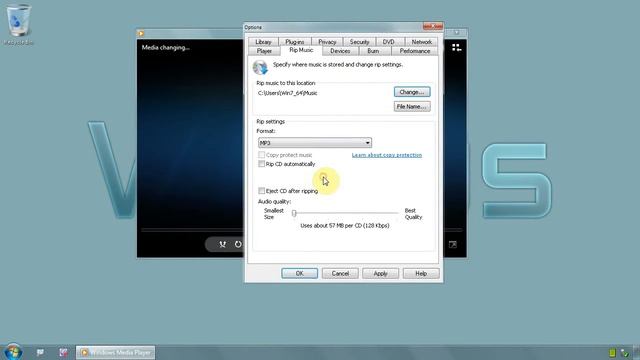Click Cancel in the Options dialog

click(x=340, y=273)
